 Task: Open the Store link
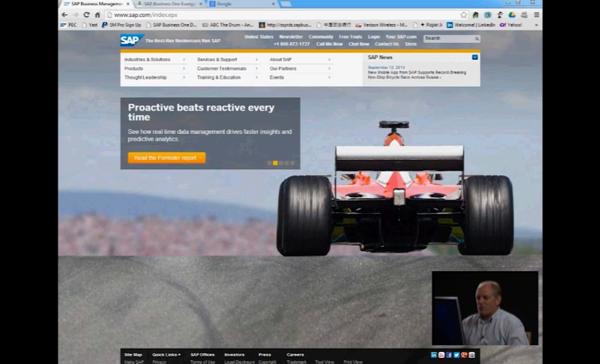411,44
